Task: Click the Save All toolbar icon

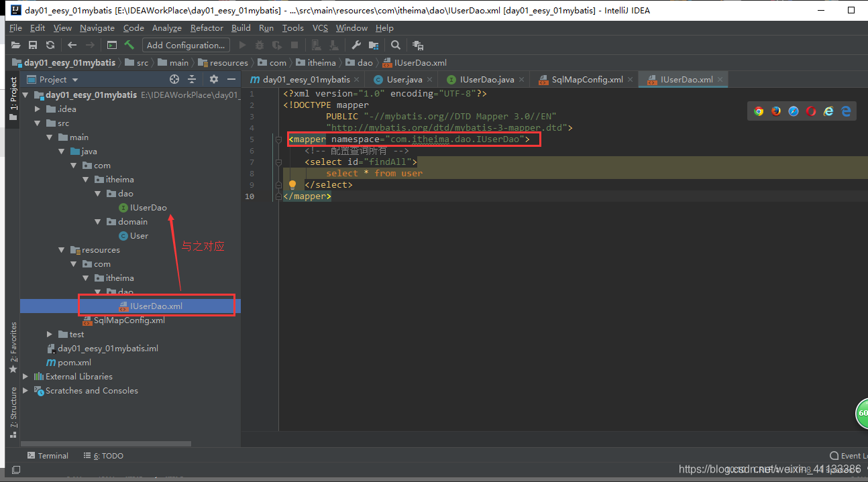Action: (x=33, y=45)
